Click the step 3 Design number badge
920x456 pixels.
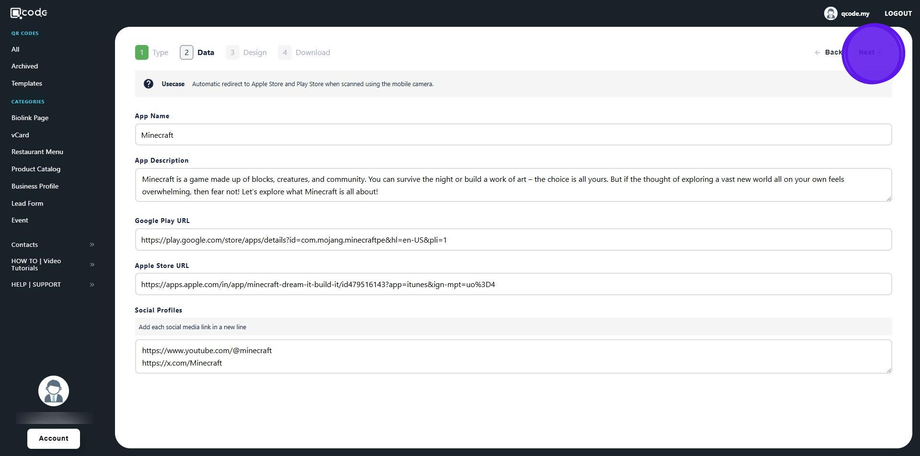232,52
